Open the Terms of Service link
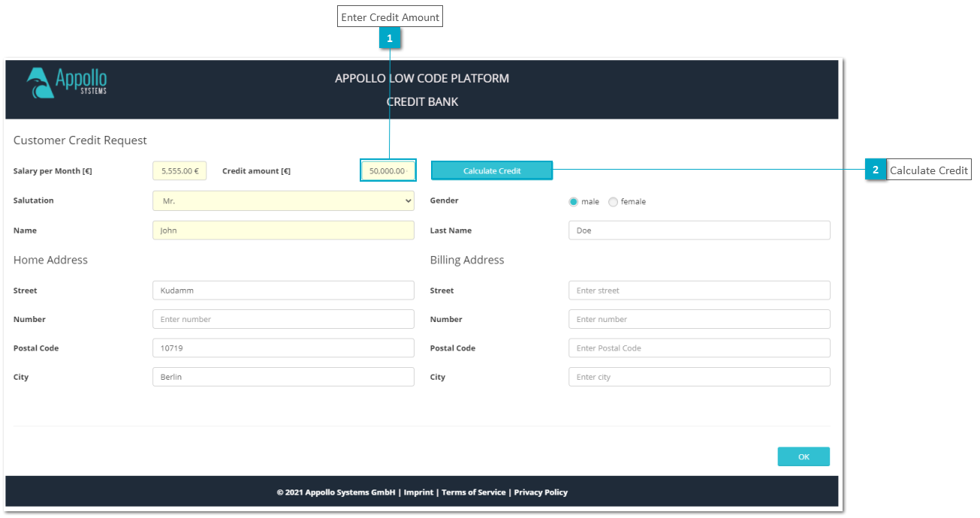 pyautogui.click(x=473, y=492)
